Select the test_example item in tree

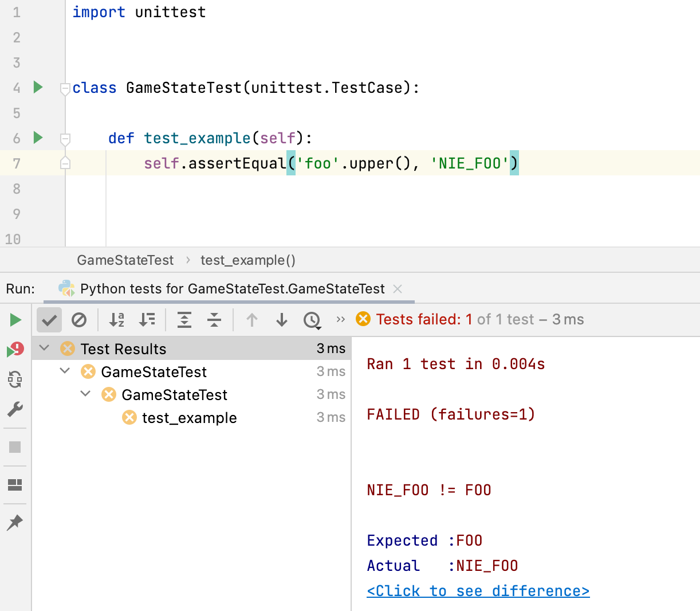click(x=189, y=418)
